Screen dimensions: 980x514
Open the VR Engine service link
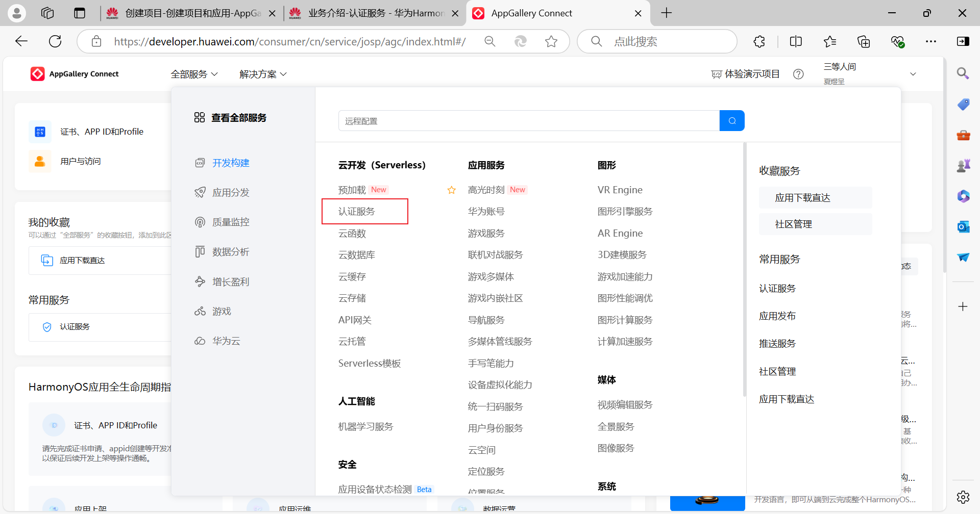point(620,190)
